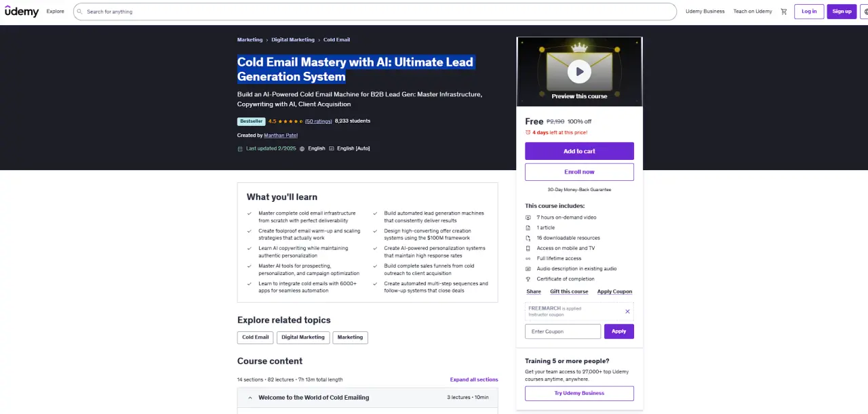Open the Explore menu
The height and width of the screenshot is (414, 868).
click(x=56, y=12)
